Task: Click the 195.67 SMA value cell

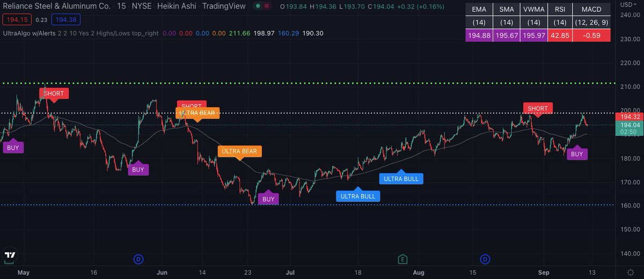Action: point(506,35)
